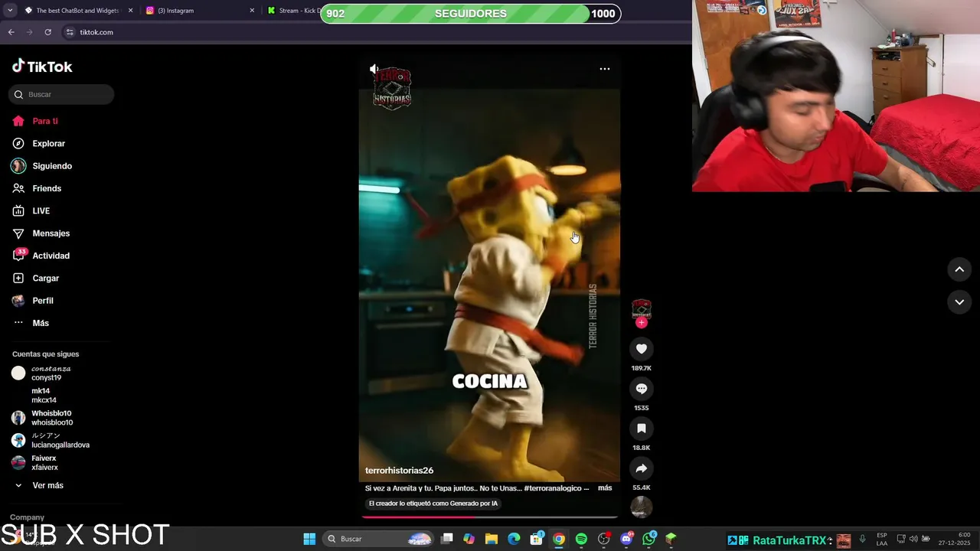Share video with the arrow icon

coord(642,468)
